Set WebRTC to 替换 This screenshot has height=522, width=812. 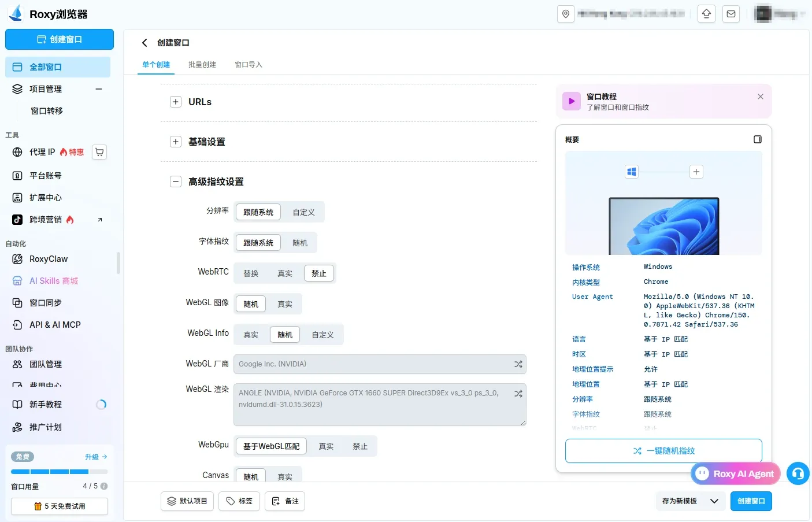coord(251,273)
